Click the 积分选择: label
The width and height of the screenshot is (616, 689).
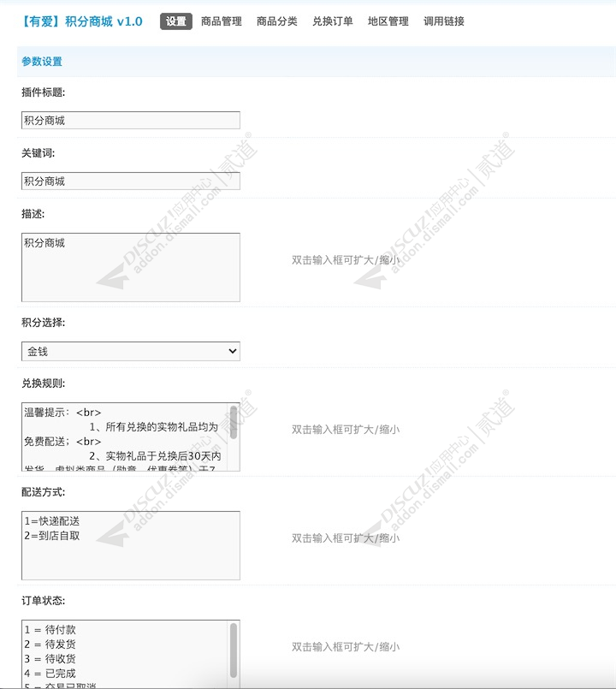(43, 322)
